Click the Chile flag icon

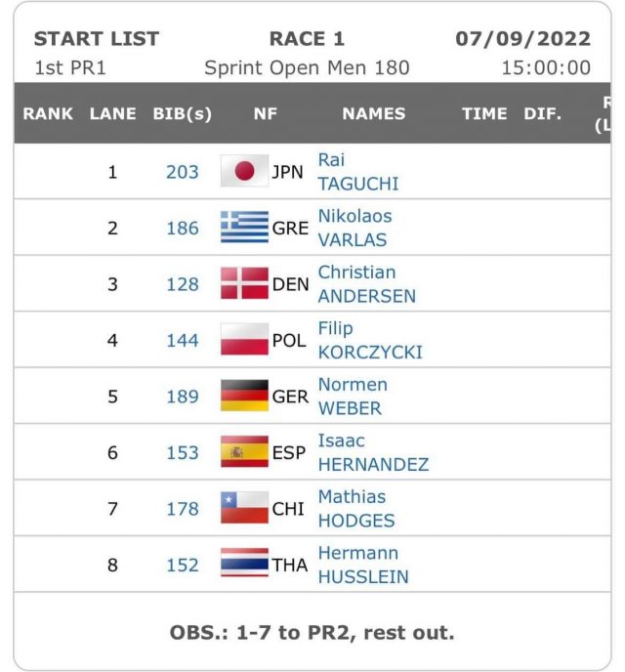tap(244, 508)
